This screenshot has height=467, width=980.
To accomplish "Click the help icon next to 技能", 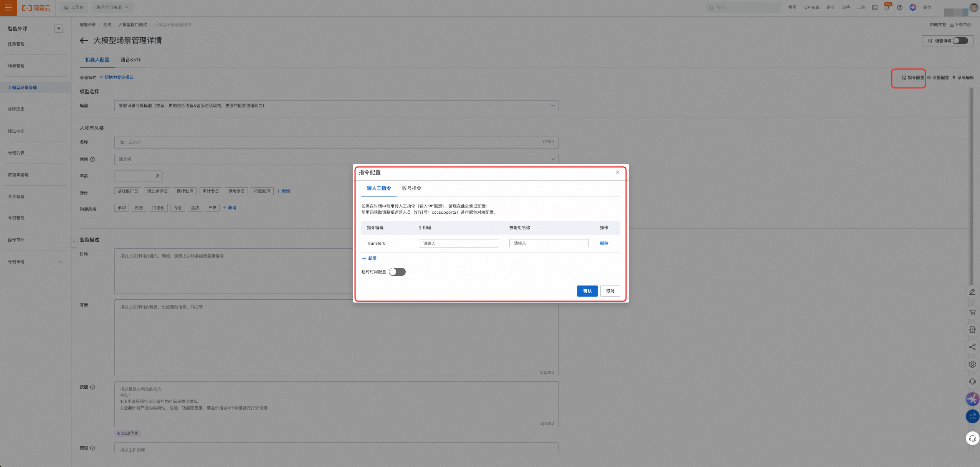I will pyautogui.click(x=93, y=387).
